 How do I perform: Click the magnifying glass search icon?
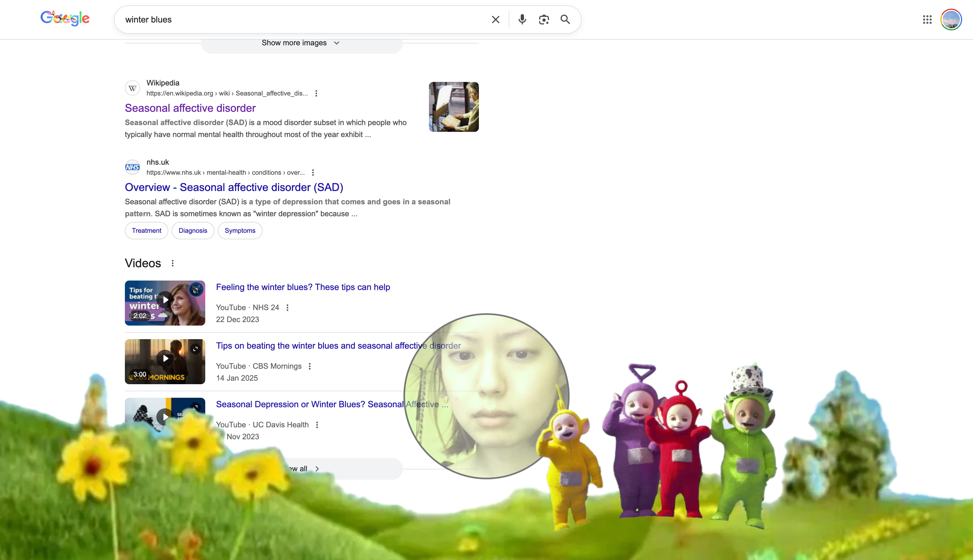[x=565, y=20]
